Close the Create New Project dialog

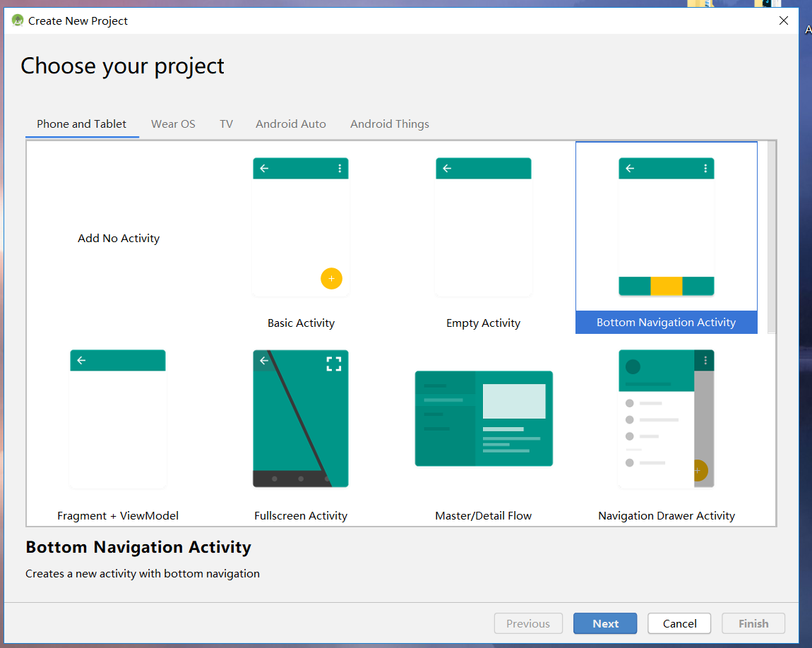783,20
